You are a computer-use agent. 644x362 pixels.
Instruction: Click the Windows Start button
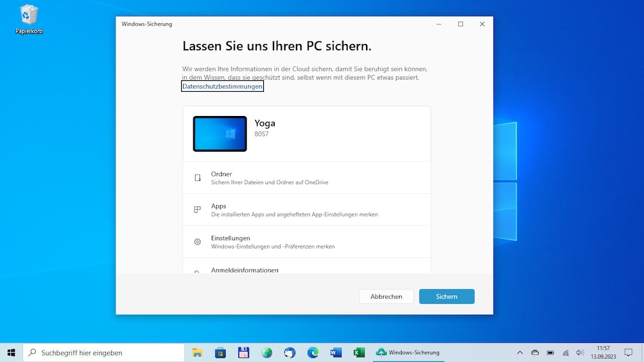(x=11, y=352)
